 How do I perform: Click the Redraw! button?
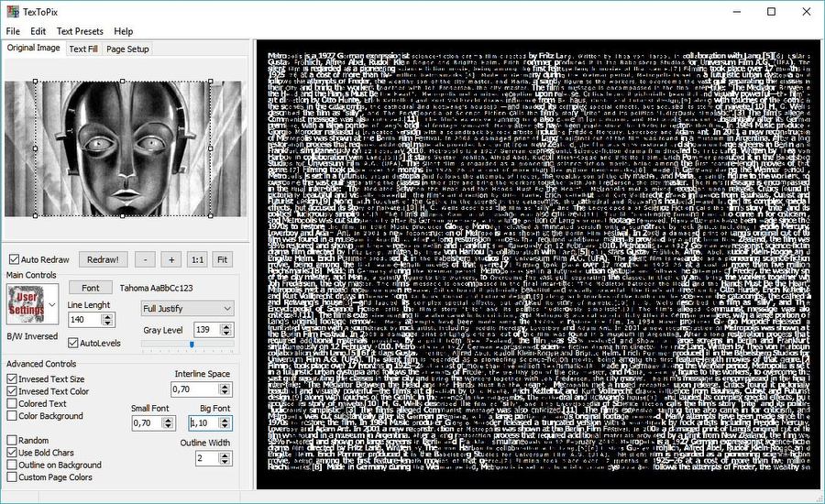[103, 259]
